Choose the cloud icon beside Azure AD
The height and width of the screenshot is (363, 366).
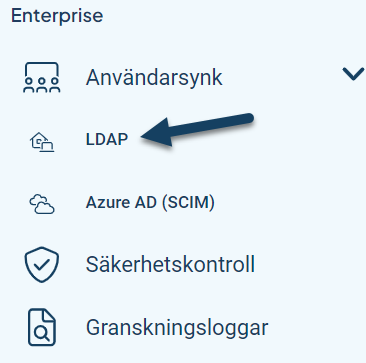(x=42, y=204)
